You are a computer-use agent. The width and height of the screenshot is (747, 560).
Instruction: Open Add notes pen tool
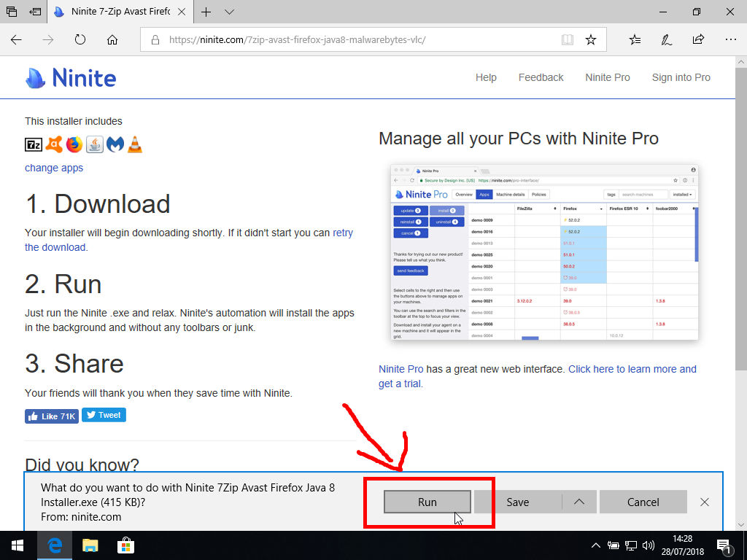tap(667, 39)
